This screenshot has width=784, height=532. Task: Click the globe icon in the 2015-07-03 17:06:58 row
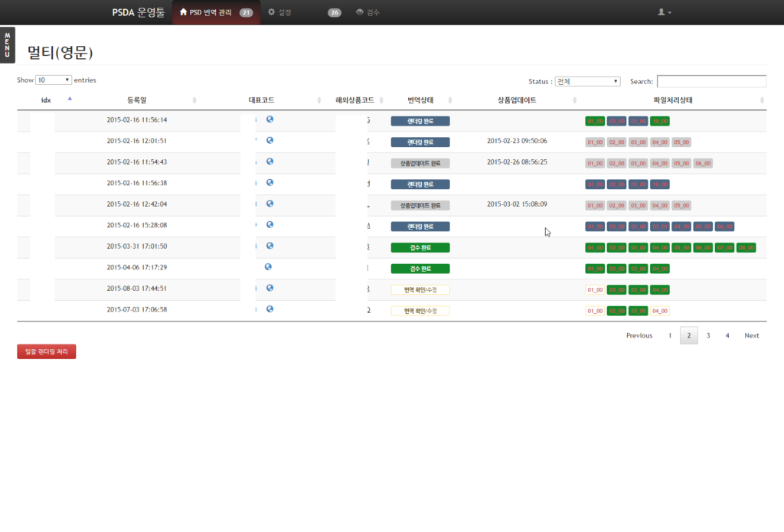click(270, 309)
